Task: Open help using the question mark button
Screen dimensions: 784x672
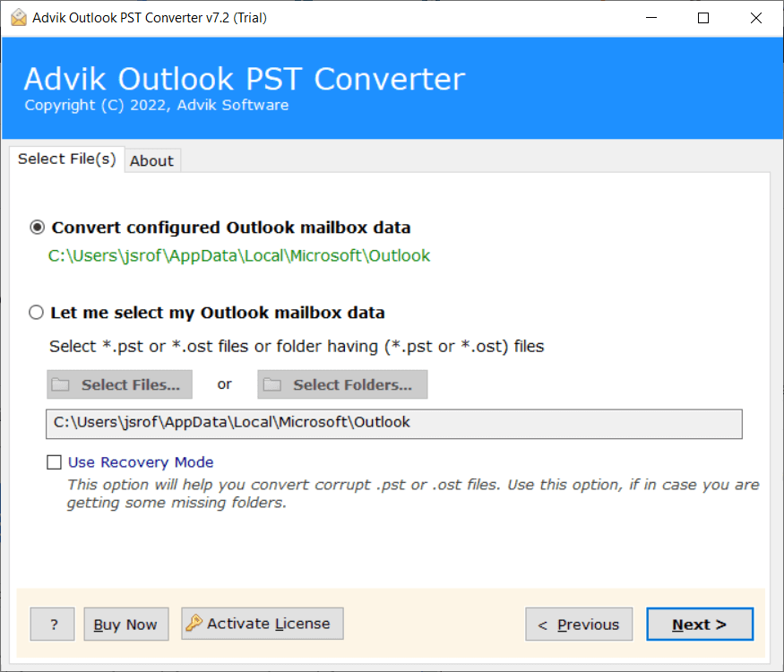Action: tap(52, 624)
